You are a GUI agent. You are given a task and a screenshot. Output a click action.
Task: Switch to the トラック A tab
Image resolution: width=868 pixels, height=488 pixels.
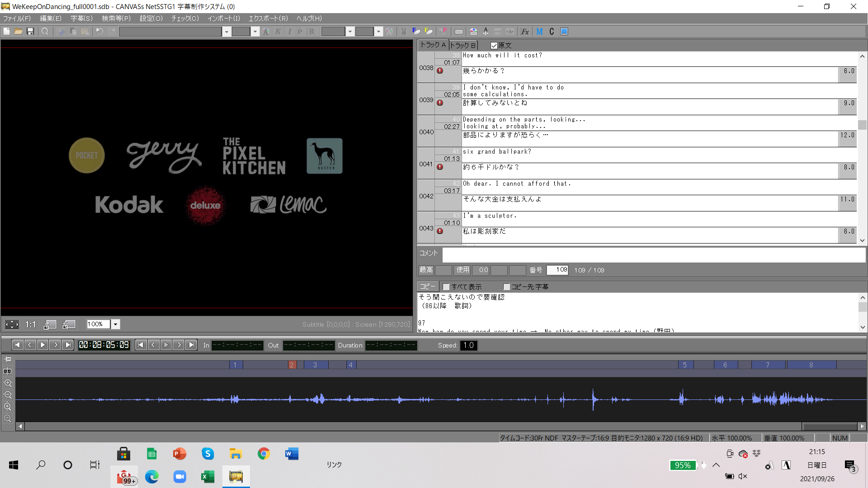point(433,45)
